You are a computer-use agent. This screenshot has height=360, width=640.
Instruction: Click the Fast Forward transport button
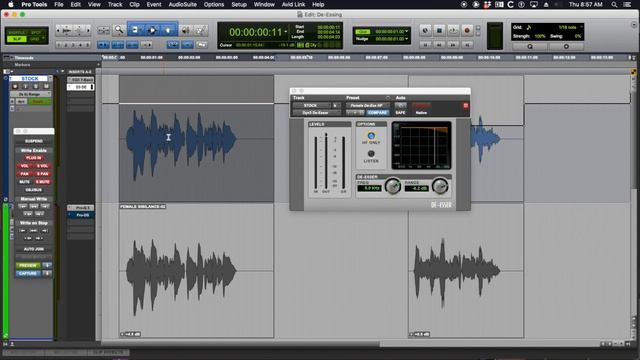[x=453, y=44]
